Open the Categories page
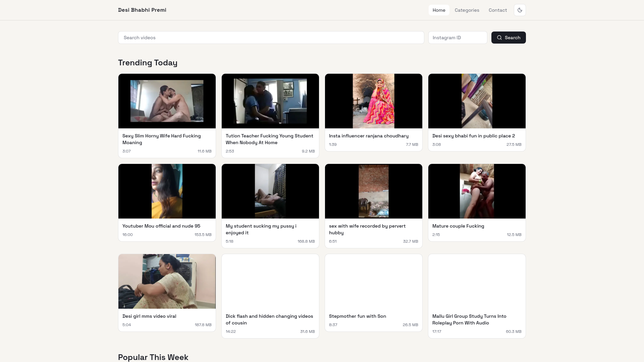The height and width of the screenshot is (362, 644). (467, 10)
